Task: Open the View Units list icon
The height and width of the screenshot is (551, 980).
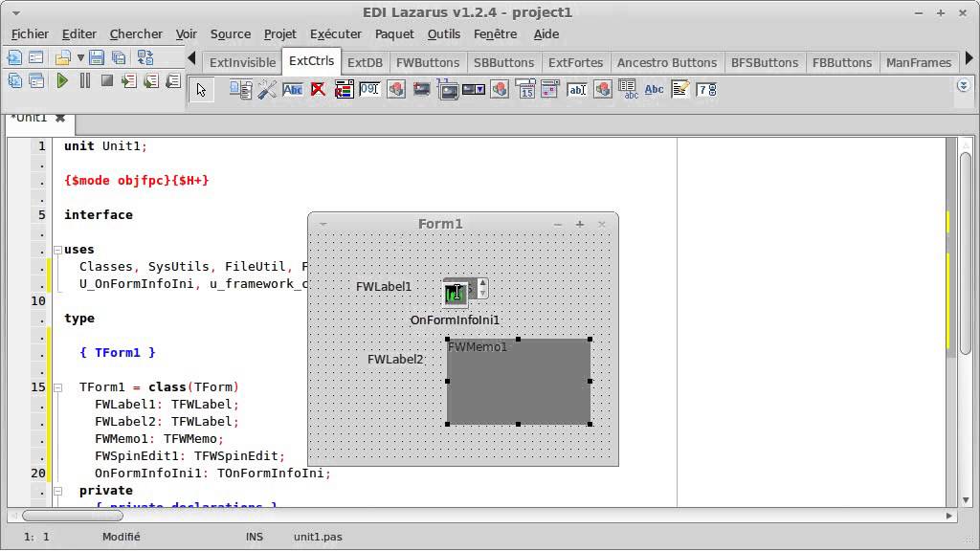Action: pos(14,80)
